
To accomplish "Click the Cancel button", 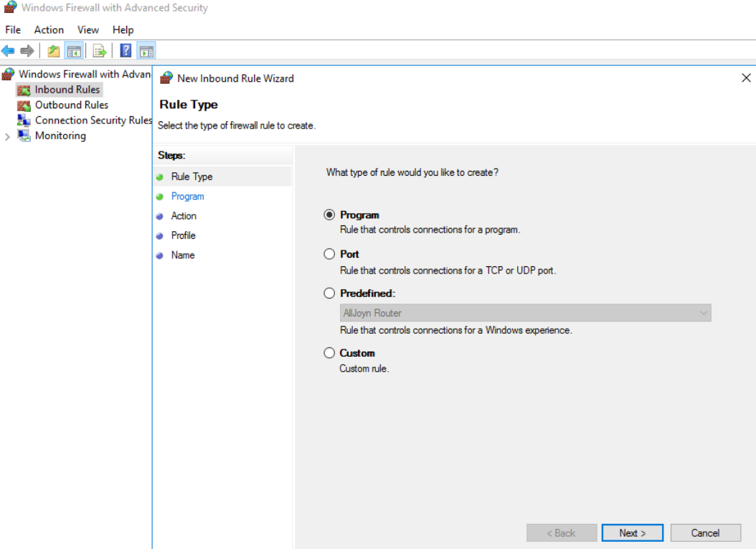I will [x=705, y=533].
